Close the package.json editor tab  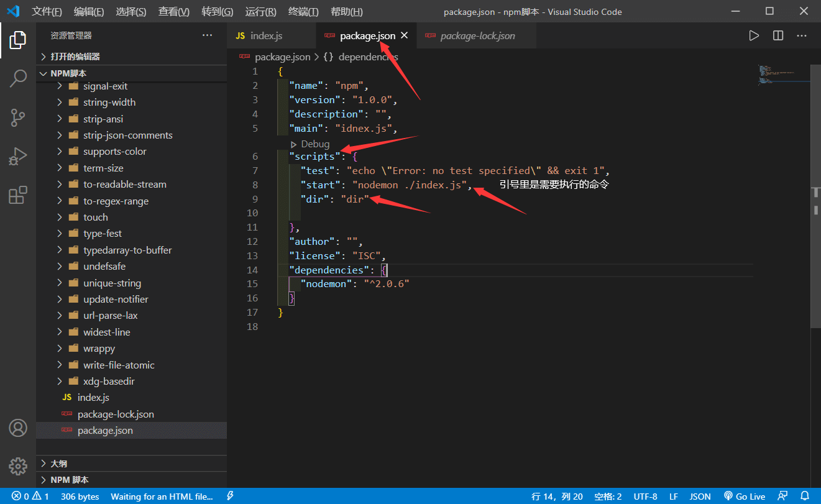click(x=404, y=35)
